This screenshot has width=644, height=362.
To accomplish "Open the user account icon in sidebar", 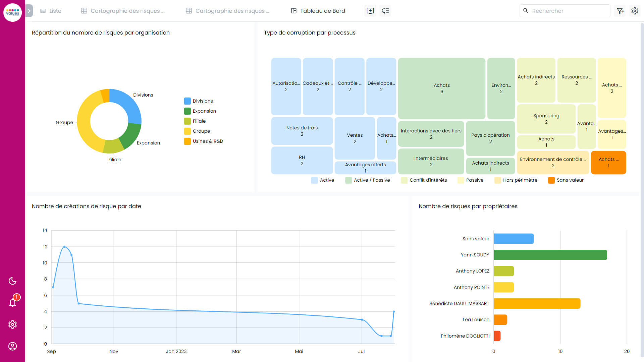I will (x=12, y=346).
